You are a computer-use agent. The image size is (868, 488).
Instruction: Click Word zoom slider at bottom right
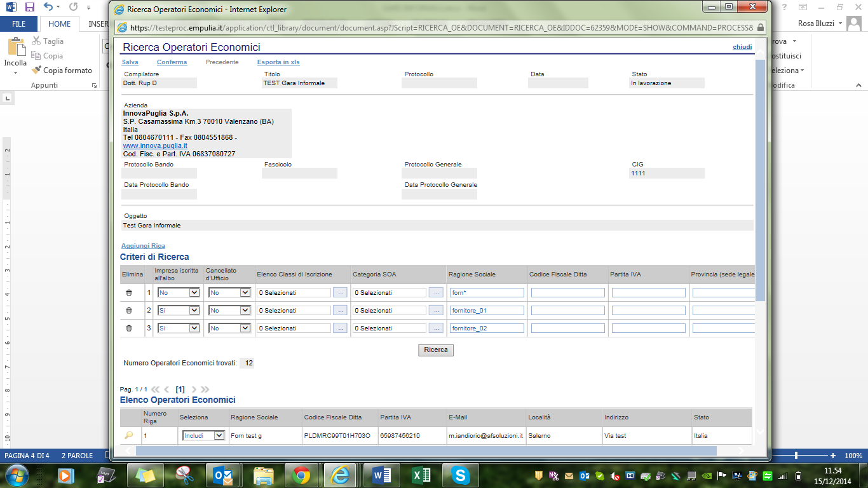796,456
